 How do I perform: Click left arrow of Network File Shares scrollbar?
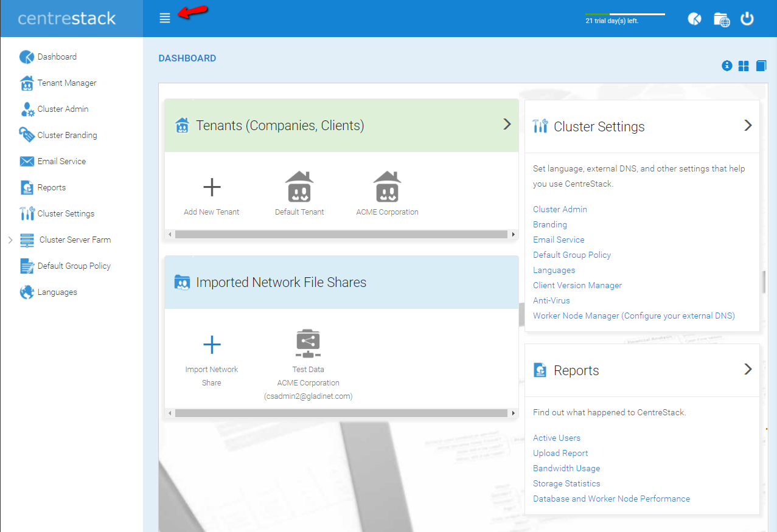[x=170, y=413]
